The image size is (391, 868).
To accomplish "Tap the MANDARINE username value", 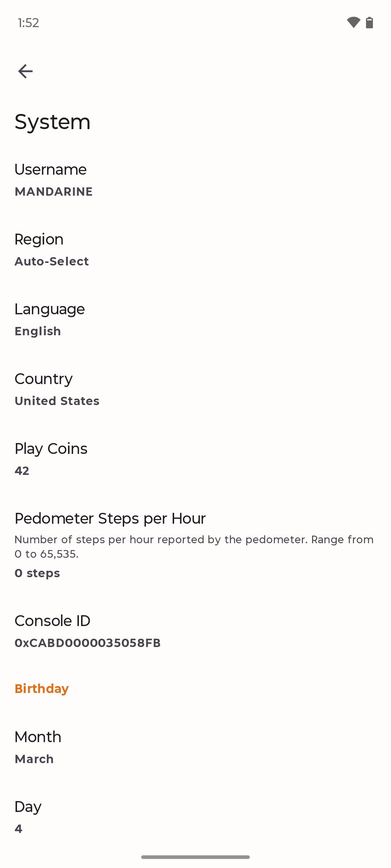I will click(x=54, y=192).
